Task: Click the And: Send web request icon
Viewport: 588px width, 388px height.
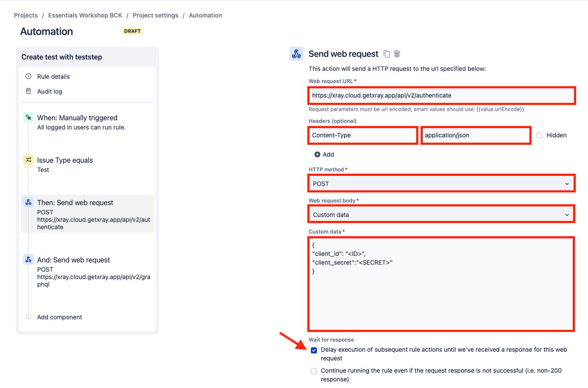Action: [x=28, y=259]
